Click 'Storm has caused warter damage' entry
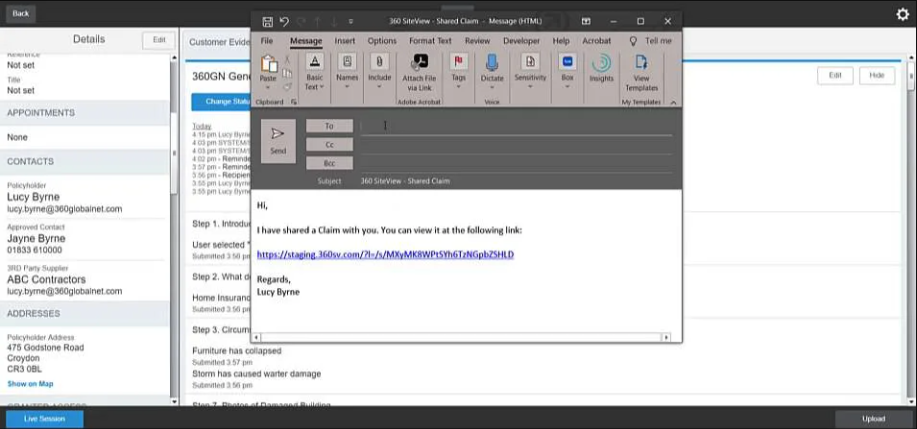 [x=256, y=373]
